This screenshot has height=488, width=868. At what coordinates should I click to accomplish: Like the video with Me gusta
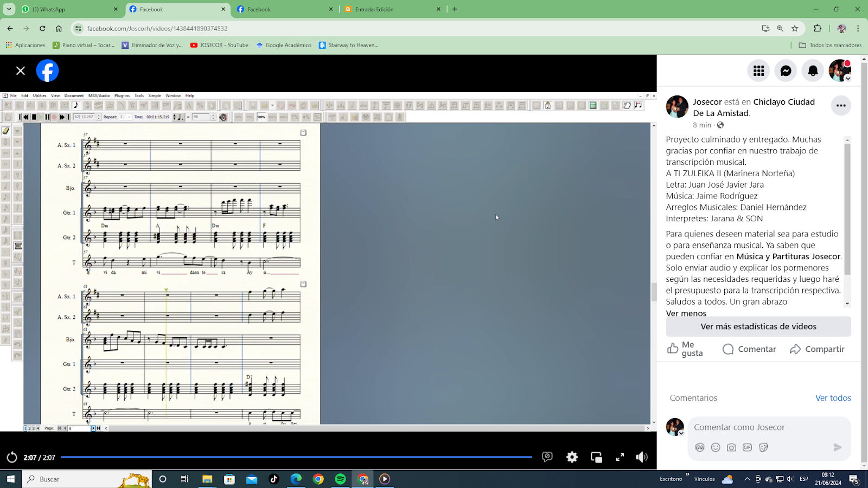tap(686, 349)
